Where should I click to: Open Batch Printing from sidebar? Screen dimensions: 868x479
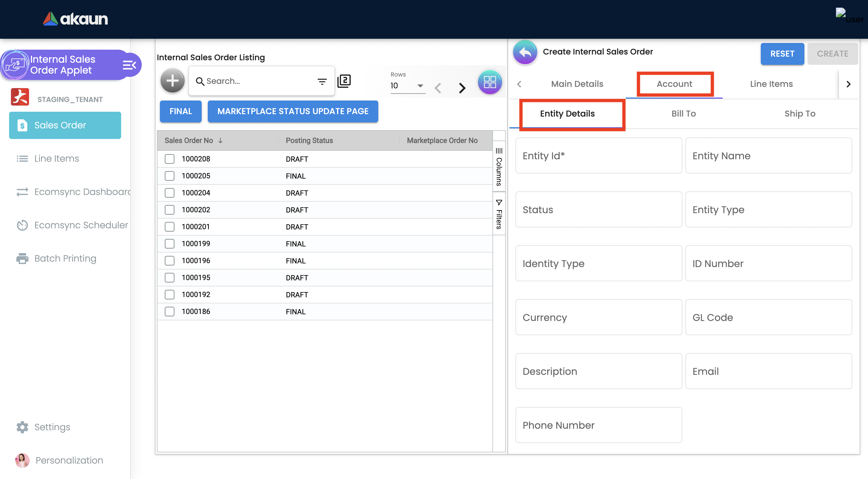coord(65,258)
